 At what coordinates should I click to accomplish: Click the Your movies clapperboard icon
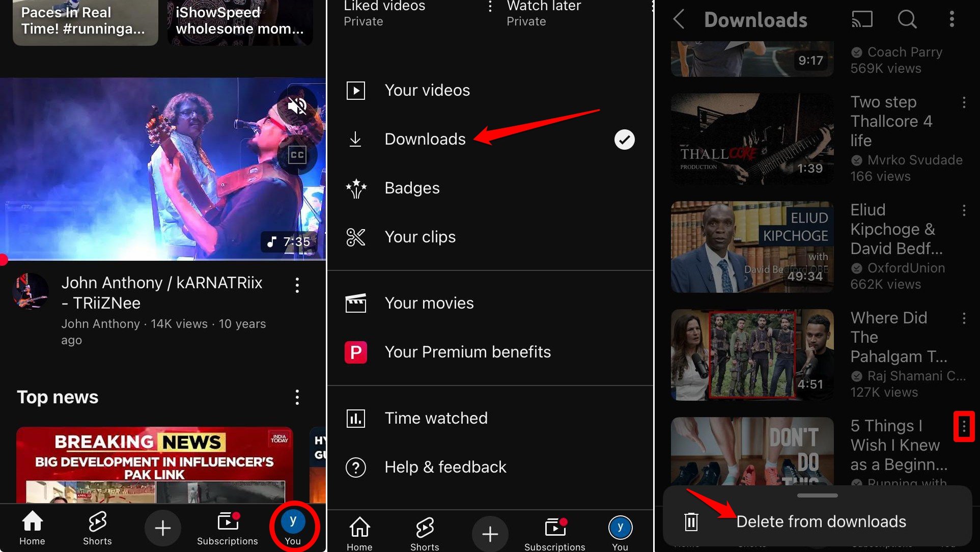pos(356,303)
